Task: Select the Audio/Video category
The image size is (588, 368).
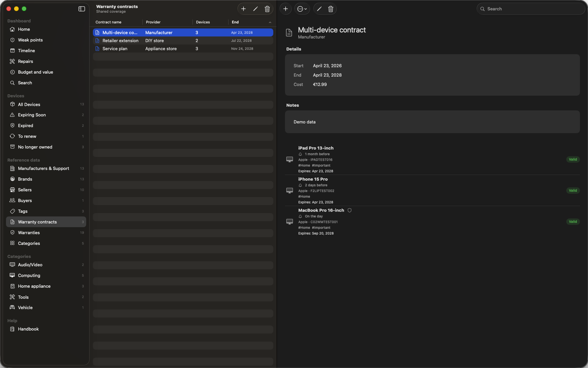Action: point(46,265)
